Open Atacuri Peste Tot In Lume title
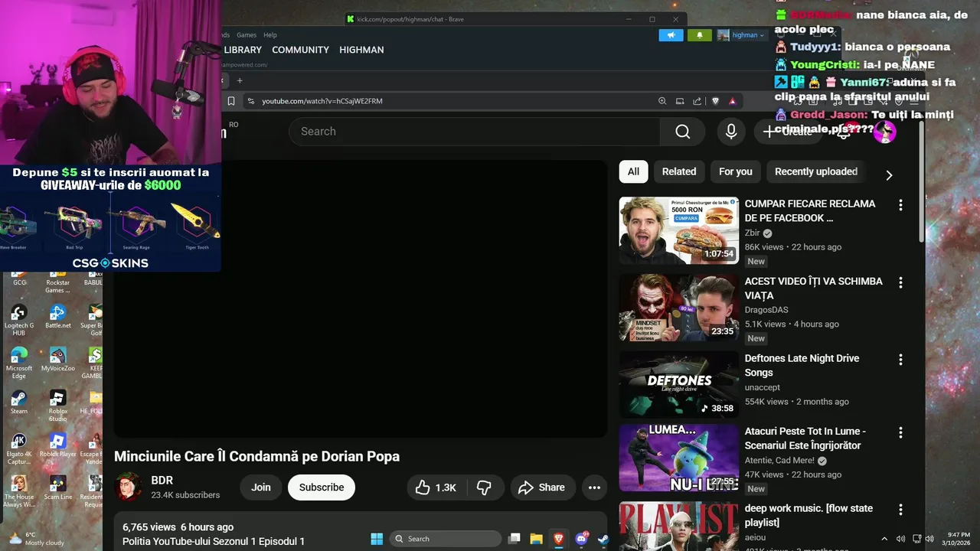 (x=805, y=439)
